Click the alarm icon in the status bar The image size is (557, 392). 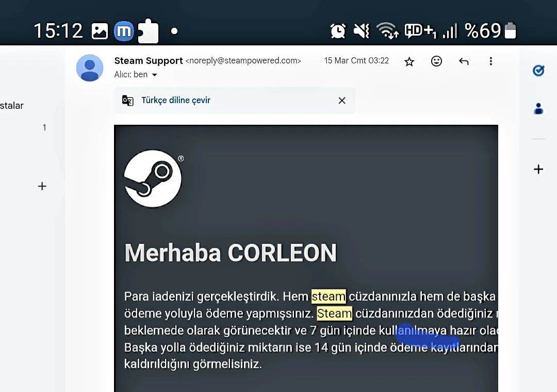point(338,30)
